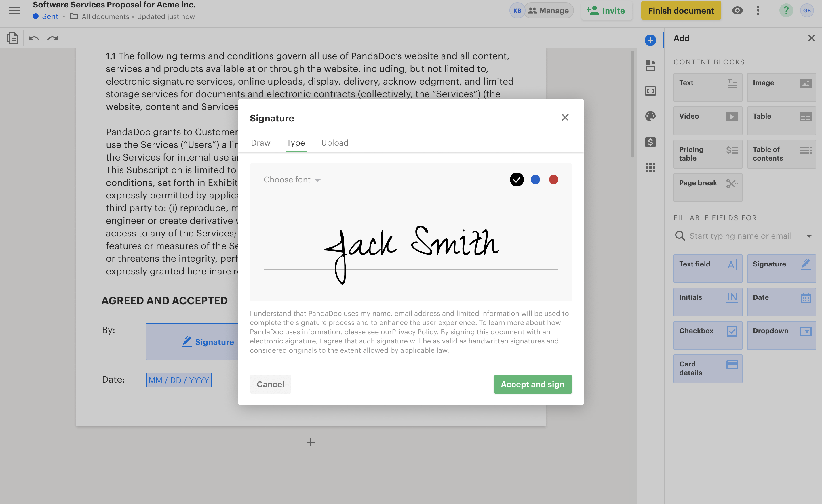The height and width of the screenshot is (504, 822).
Task: Choose the red signature color
Action: click(553, 180)
